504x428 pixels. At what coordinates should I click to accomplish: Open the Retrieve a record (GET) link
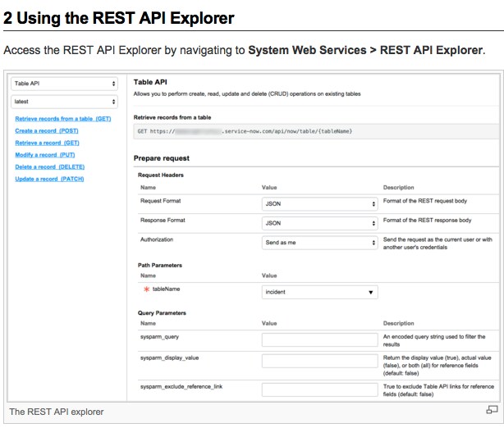[x=47, y=143]
